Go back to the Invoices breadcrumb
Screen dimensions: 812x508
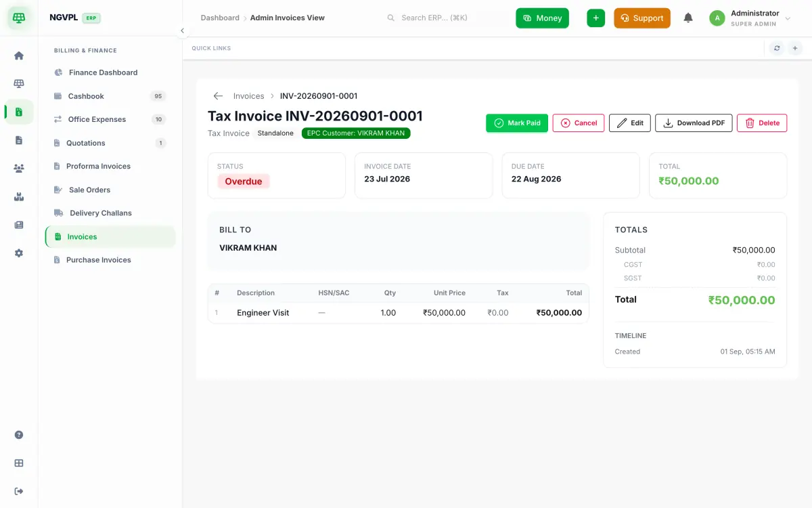(x=248, y=96)
